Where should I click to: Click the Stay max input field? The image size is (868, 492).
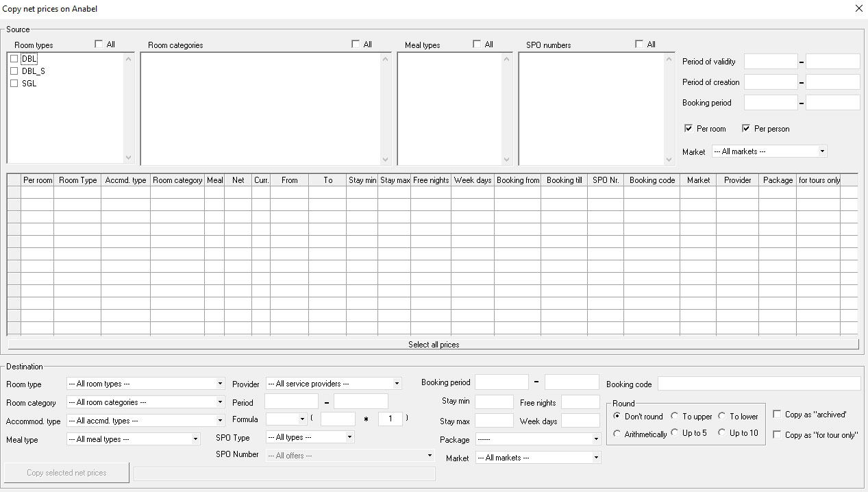tap(494, 420)
